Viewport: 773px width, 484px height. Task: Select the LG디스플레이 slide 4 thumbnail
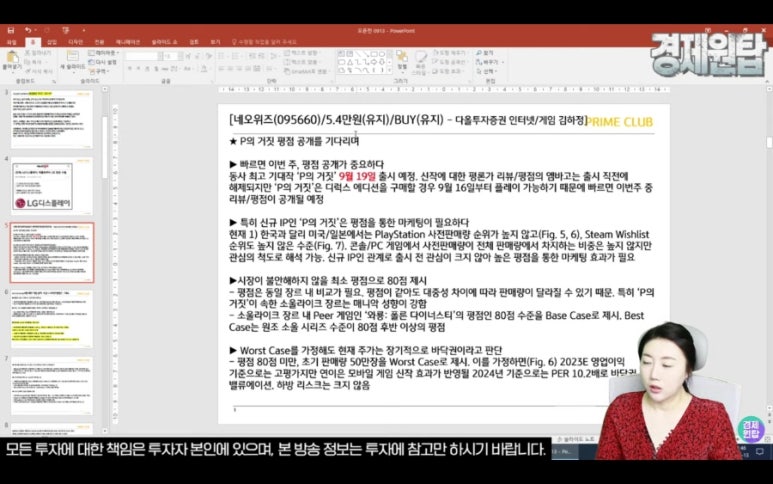pyautogui.click(x=52, y=185)
